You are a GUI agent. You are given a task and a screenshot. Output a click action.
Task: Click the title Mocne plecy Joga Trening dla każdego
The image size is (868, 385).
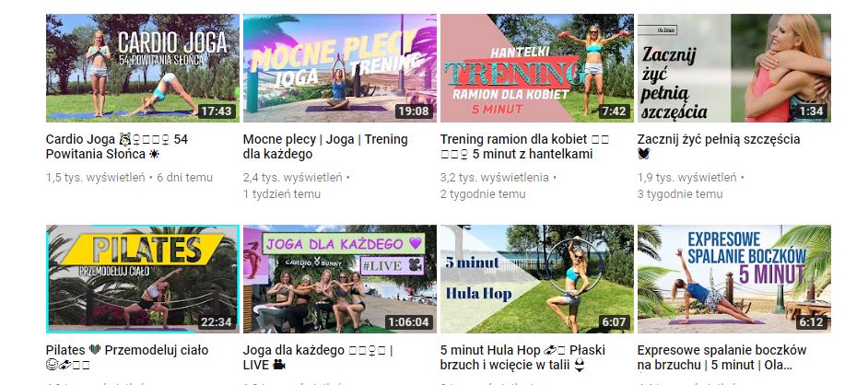point(325,146)
